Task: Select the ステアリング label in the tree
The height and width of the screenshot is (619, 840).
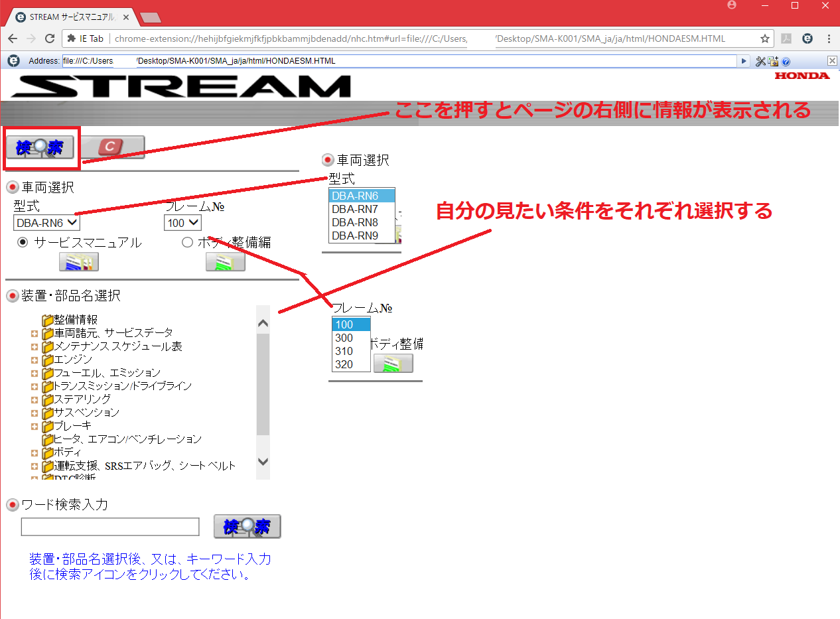Action: tap(82, 399)
